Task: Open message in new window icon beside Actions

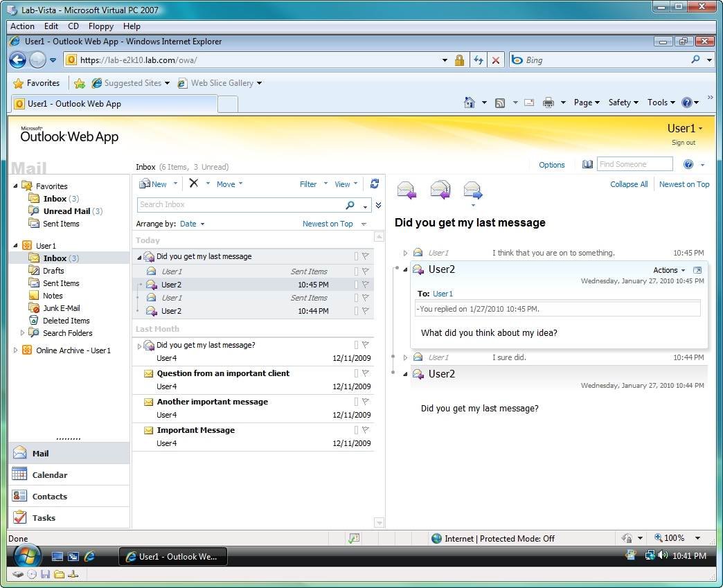Action: [x=697, y=270]
